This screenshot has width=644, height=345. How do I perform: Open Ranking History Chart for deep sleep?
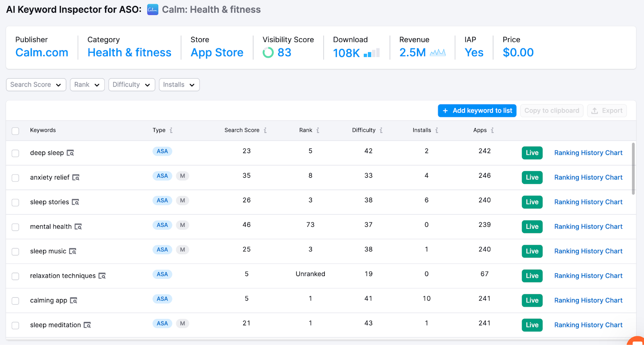[x=588, y=153]
